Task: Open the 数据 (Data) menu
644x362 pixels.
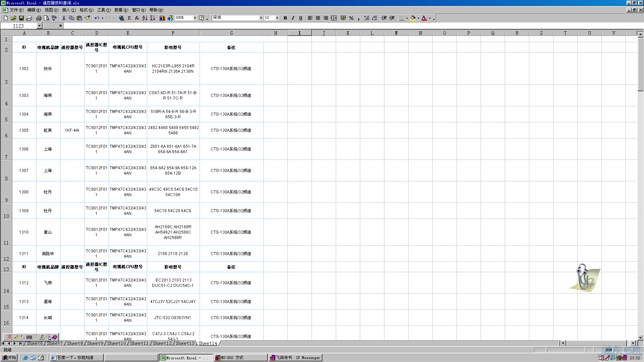Action: [121, 10]
